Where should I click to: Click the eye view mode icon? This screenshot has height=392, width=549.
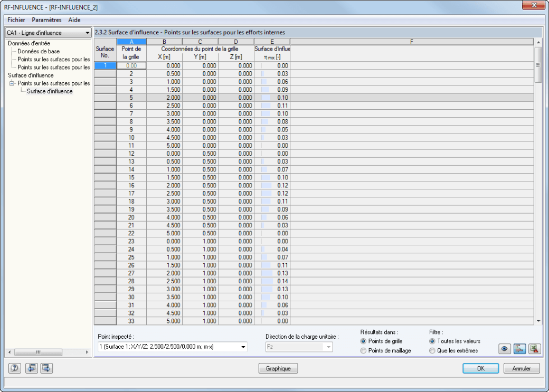505,349
